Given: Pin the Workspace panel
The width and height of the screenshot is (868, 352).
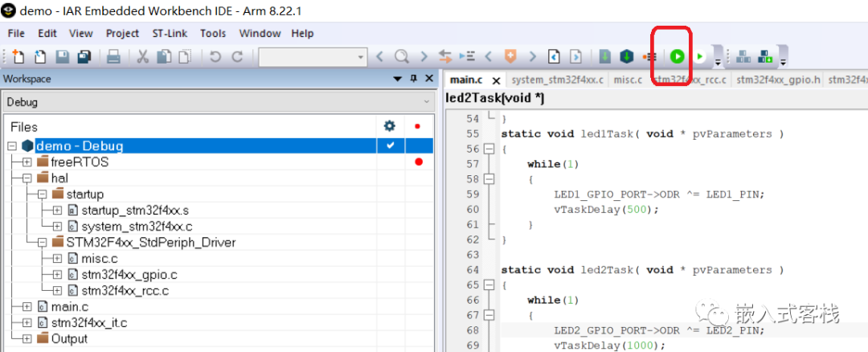Looking at the screenshot, I should [x=413, y=79].
